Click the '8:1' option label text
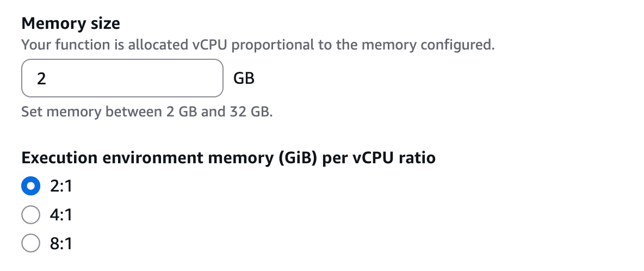644x271 pixels. click(61, 243)
